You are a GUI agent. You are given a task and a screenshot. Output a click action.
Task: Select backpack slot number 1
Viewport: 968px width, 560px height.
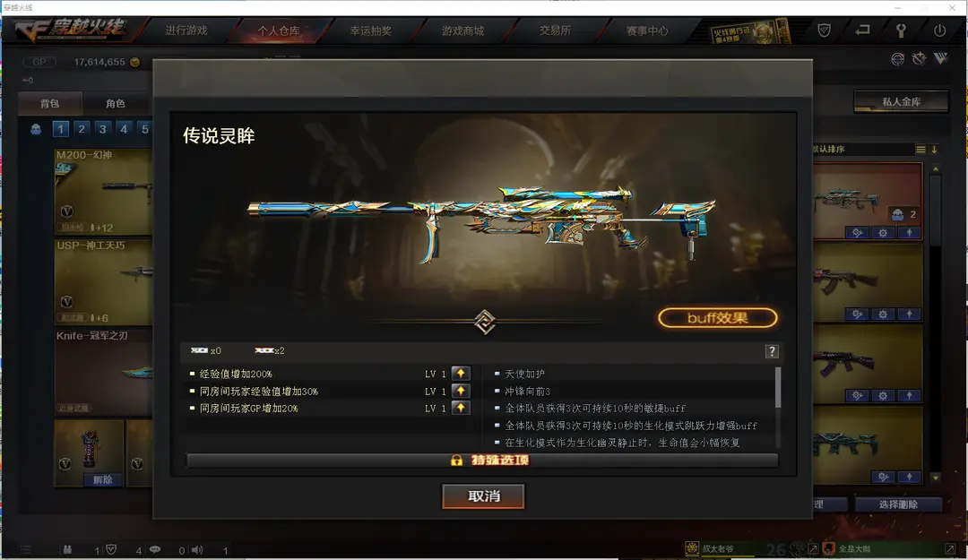61,129
